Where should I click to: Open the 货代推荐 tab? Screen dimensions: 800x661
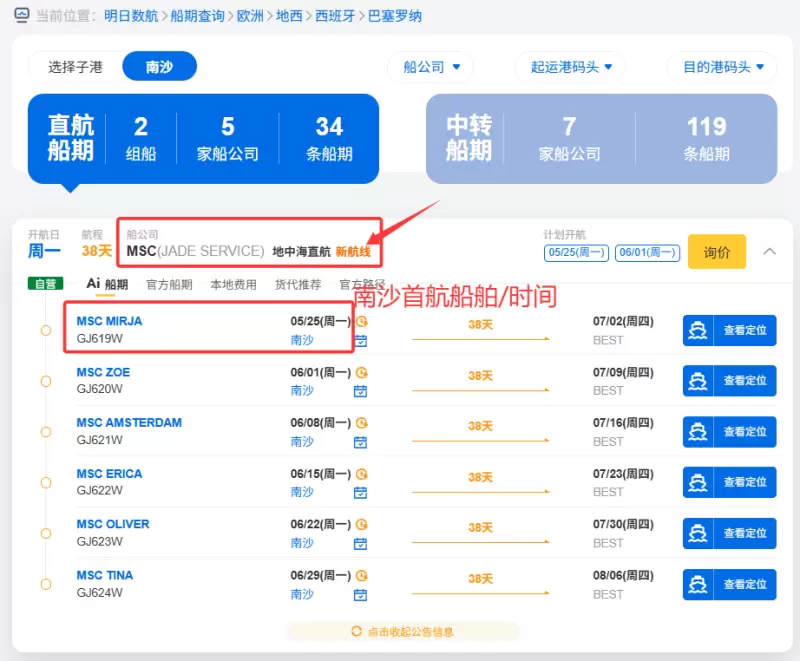298,285
